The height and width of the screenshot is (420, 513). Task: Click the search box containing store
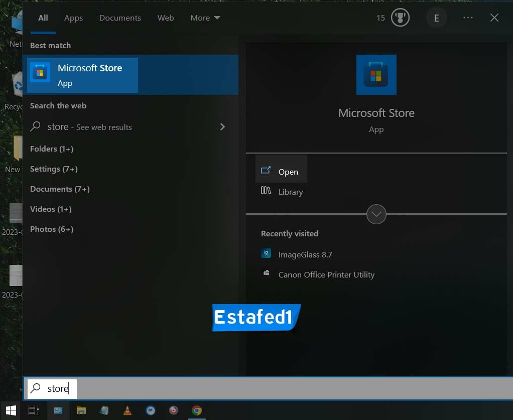[x=201, y=388]
